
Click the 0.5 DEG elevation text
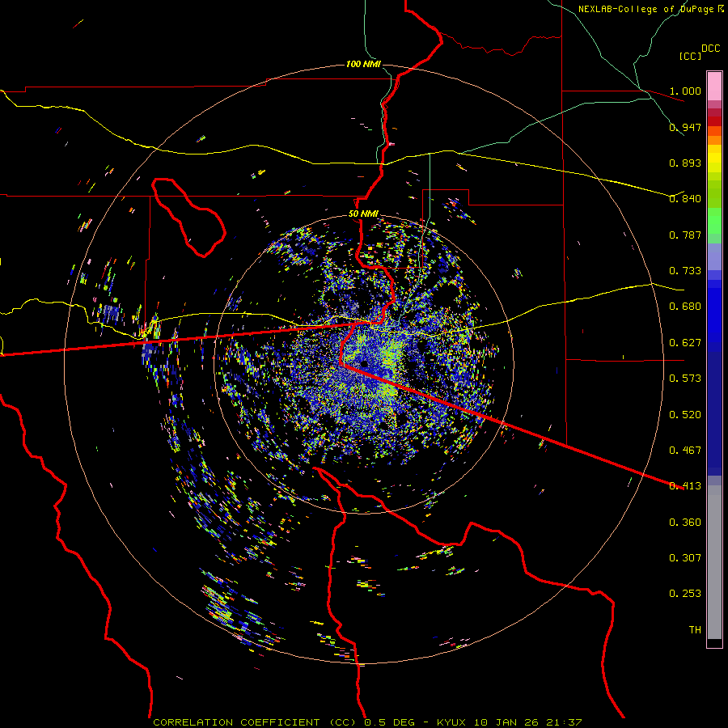389,722
